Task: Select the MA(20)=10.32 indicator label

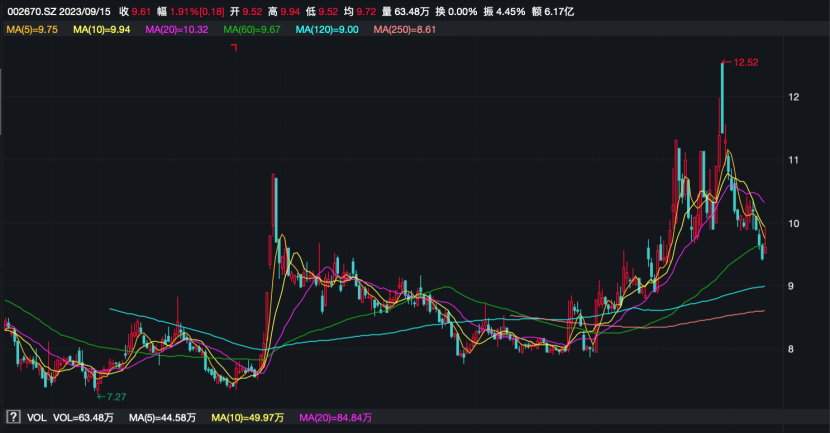Action: click(x=177, y=30)
